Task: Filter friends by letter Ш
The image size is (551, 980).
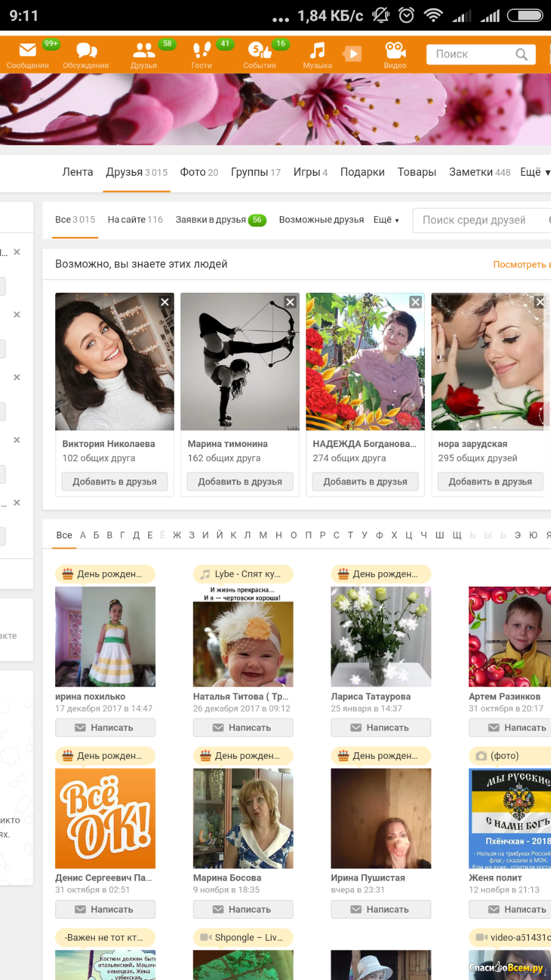Action: (x=440, y=535)
